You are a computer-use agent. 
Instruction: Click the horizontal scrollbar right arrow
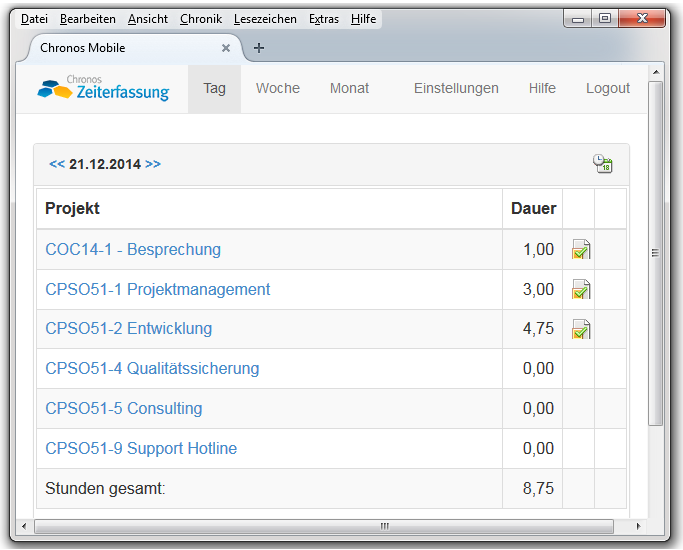(x=638, y=526)
